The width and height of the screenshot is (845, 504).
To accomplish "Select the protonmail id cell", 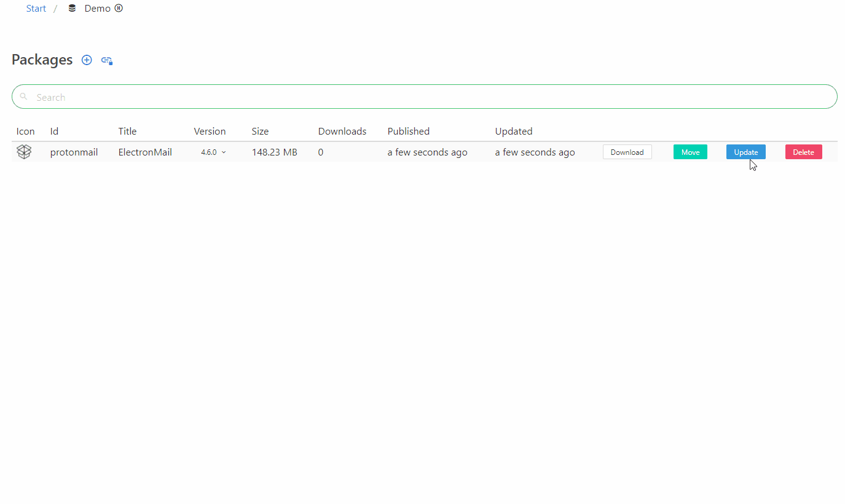I will coord(74,152).
